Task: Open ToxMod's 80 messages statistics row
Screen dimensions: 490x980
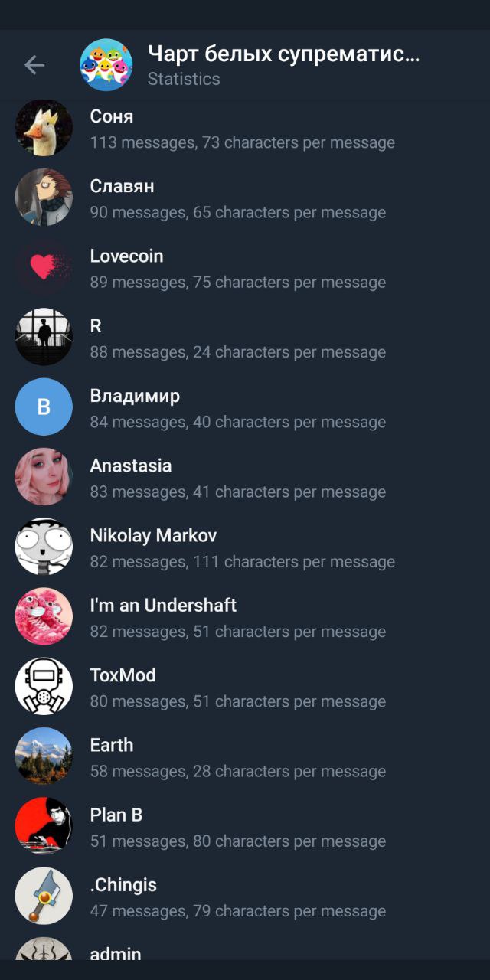Action: [245, 687]
